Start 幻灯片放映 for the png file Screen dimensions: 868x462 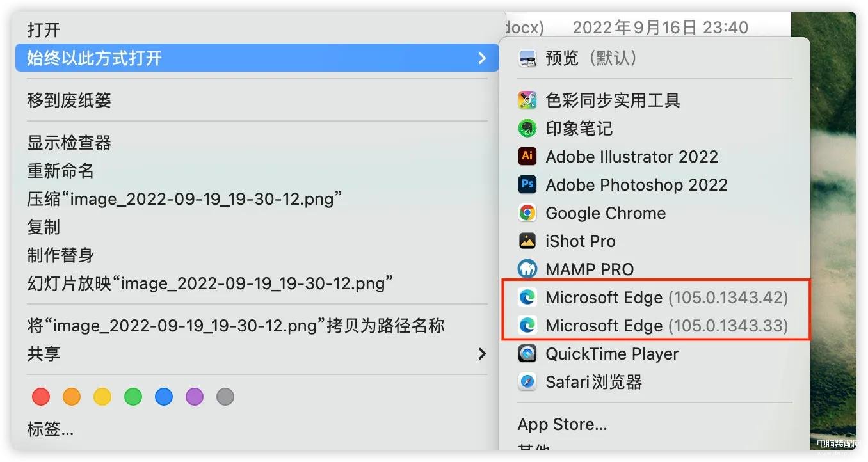(x=257, y=283)
